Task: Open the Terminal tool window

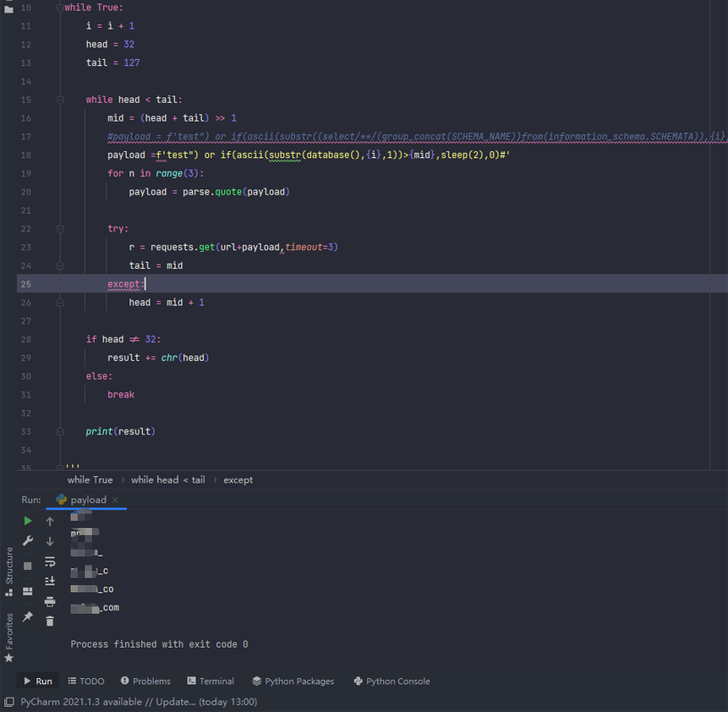Action: point(210,682)
